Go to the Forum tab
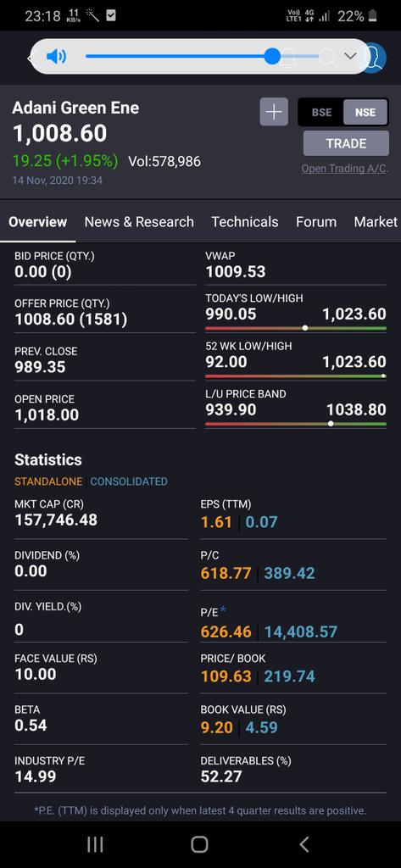 pos(316,222)
